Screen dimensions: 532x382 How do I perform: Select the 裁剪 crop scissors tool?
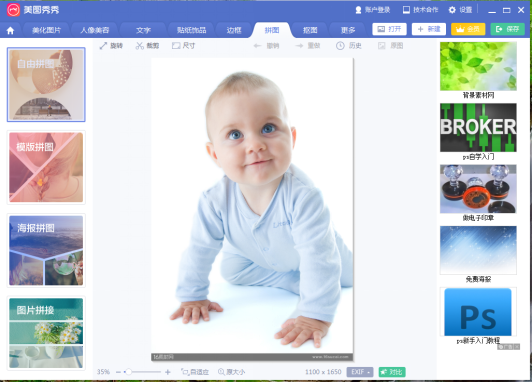pyautogui.click(x=147, y=45)
